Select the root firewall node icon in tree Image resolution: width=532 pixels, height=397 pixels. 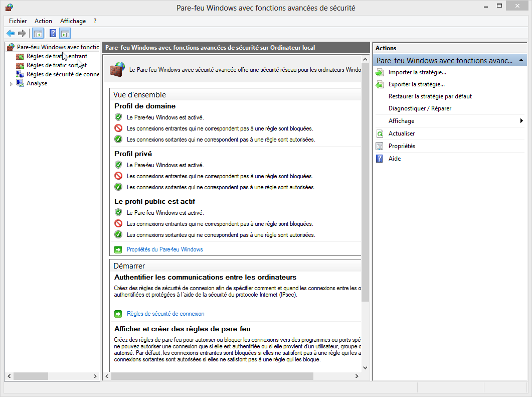11,47
